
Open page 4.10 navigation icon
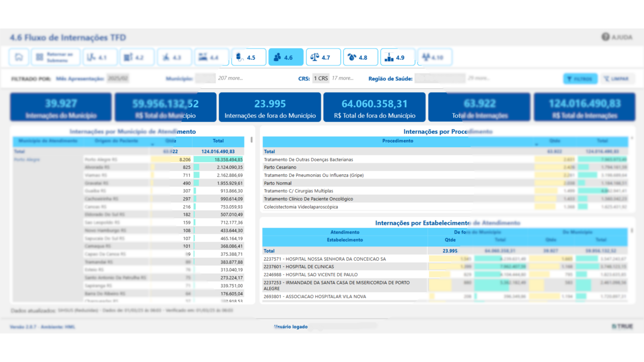click(x=435, y=57)
